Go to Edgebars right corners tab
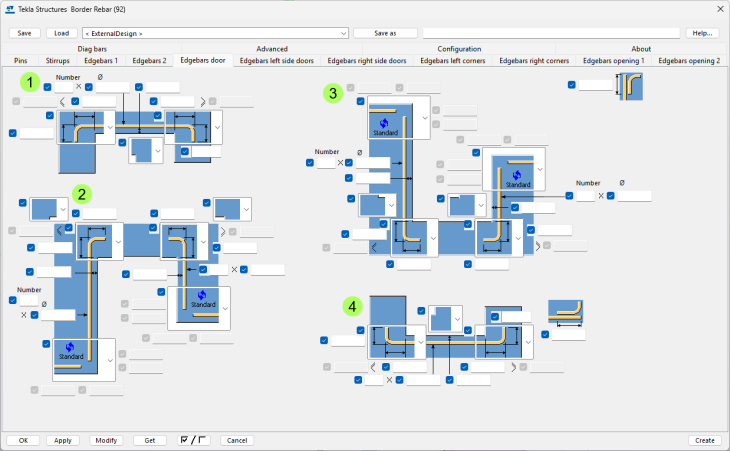730x451 pixels. coord(534,61)
